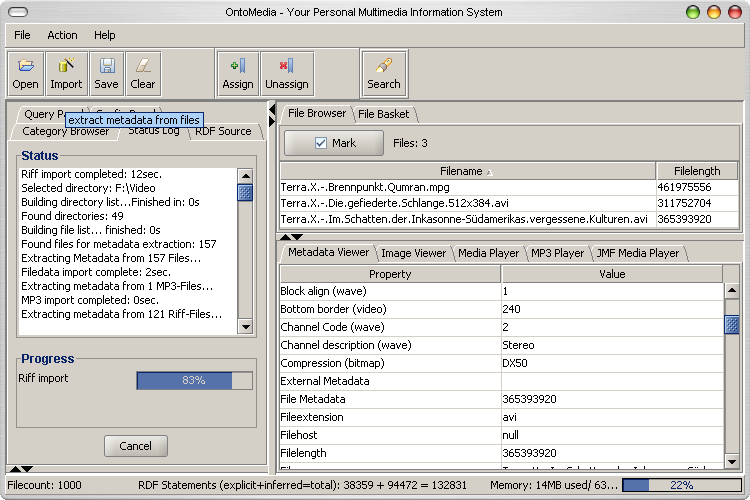
Task: Click 'Found directories: 49' log line
Action: coord(72,216)
